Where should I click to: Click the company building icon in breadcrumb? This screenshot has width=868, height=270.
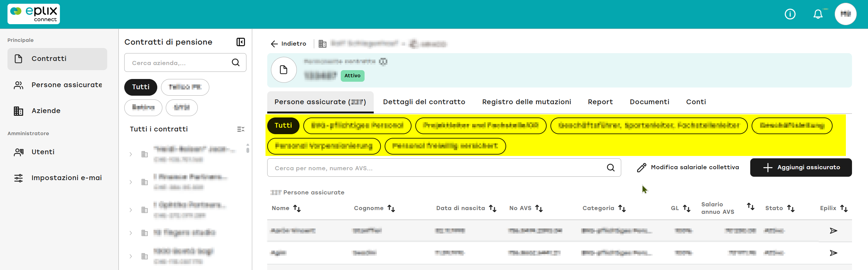tap(322, 44)
